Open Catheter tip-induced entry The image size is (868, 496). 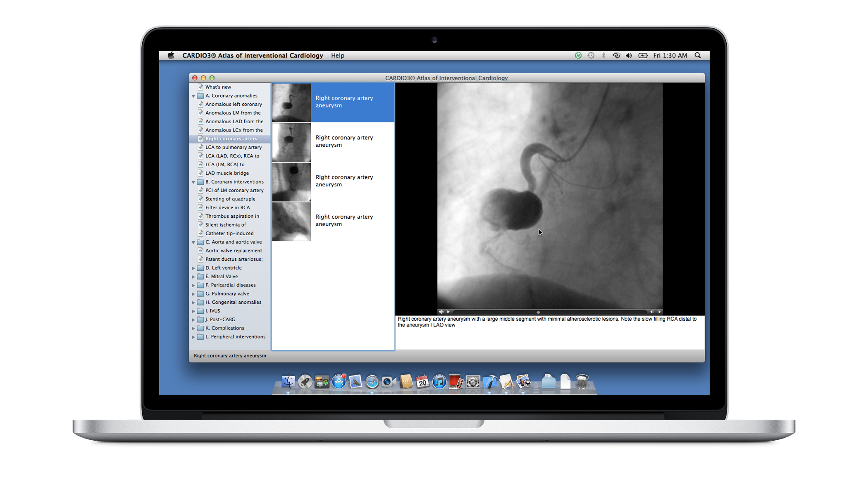pyautogui.click(x=229, y=234)
